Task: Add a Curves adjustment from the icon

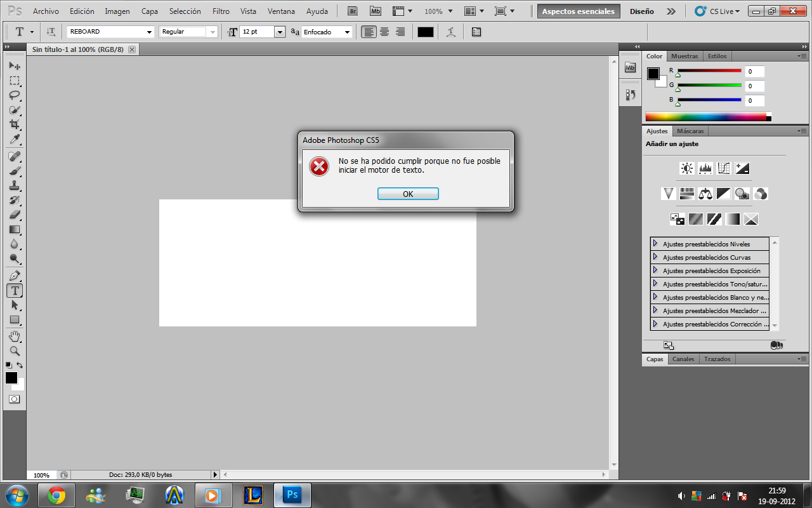Action: pos(724,168)
